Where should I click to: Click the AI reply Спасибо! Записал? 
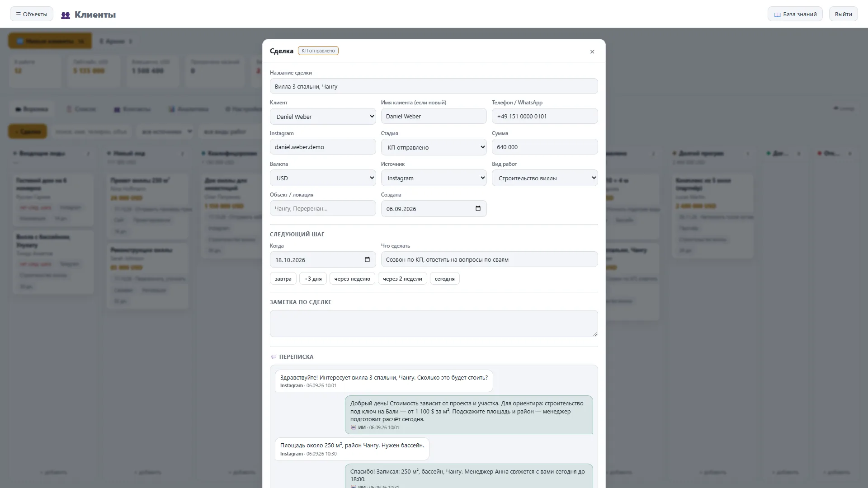coord(469,476)
